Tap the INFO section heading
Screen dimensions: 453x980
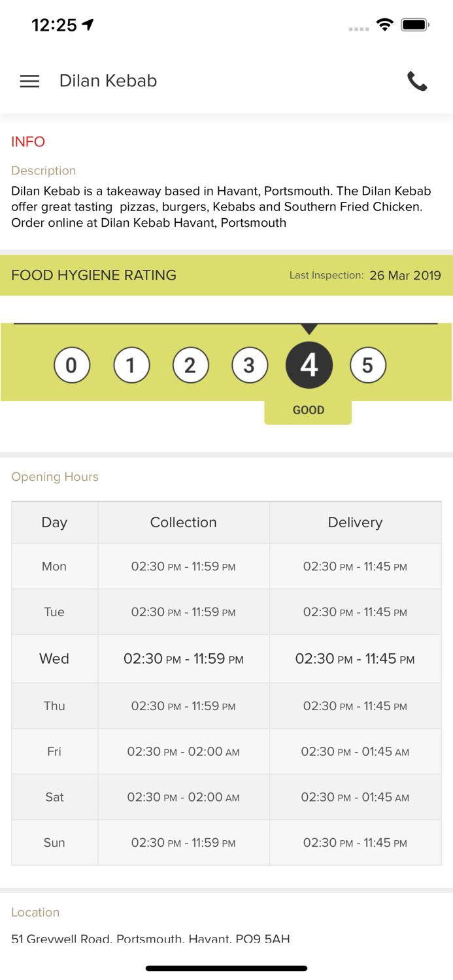(28, 142)
